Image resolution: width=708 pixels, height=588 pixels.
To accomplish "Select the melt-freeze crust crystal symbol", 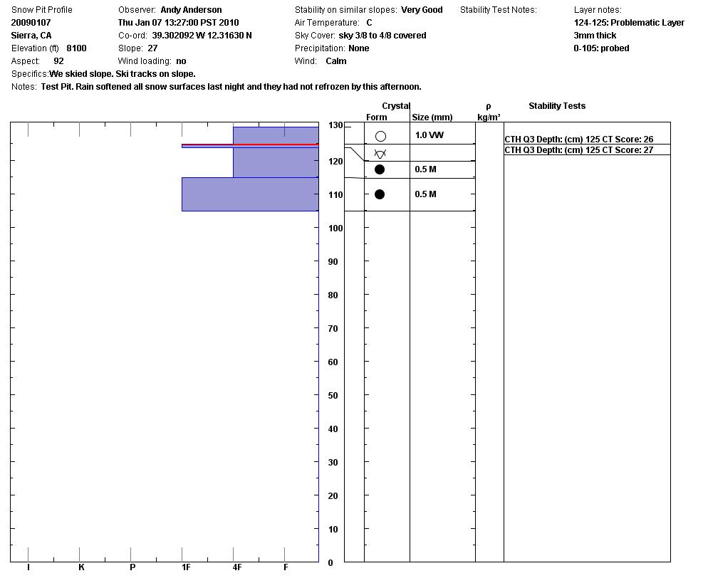I will coord(380,154).
